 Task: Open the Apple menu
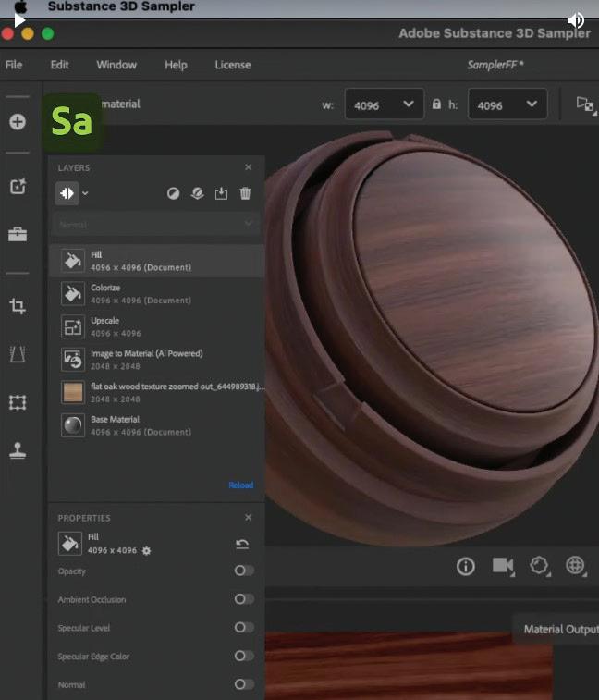click(x=21, y=6)
